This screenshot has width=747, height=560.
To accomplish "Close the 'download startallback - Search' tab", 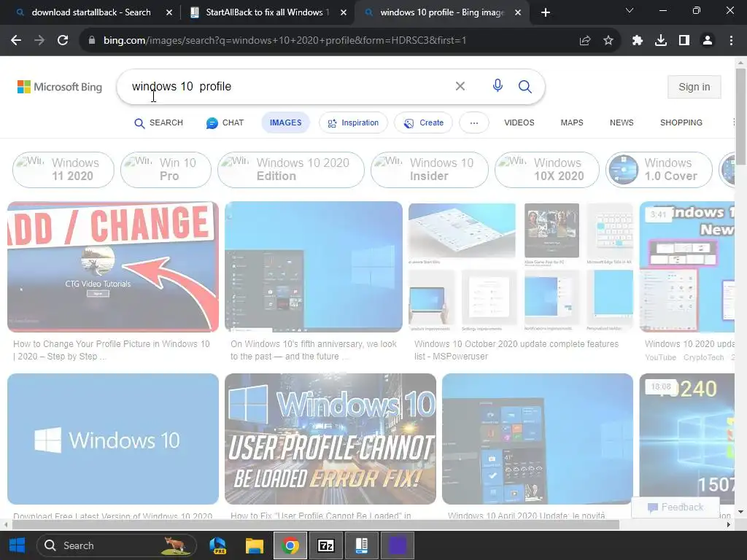I will point(169,12).
